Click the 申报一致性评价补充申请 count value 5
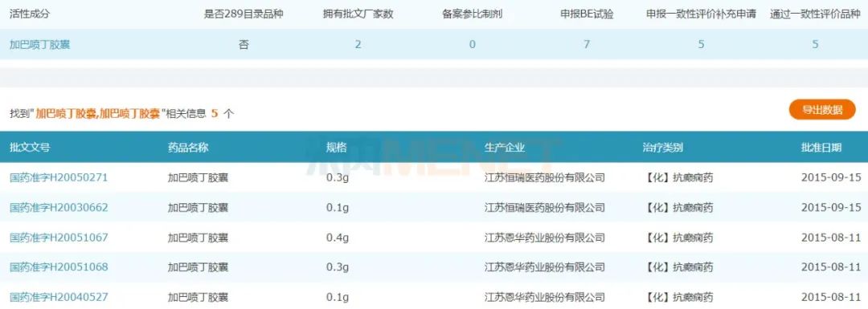 701,44
